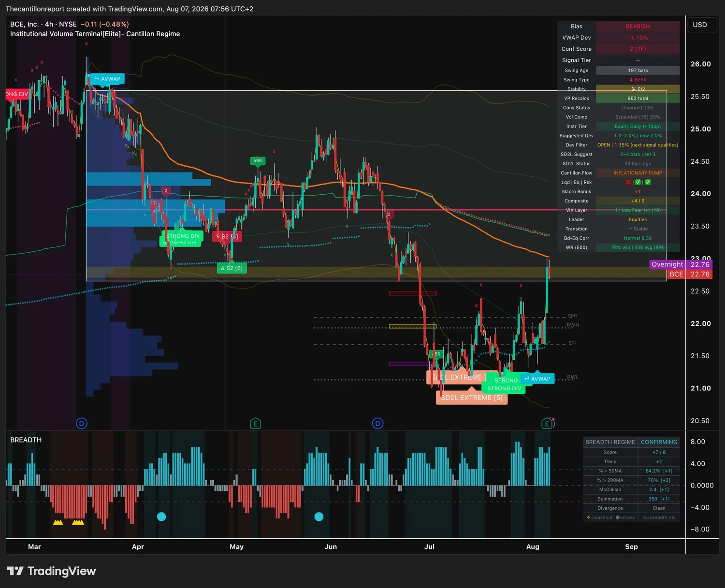
Task: Click the 64.2% value for % > 50MA
Action: click(659, 471)
